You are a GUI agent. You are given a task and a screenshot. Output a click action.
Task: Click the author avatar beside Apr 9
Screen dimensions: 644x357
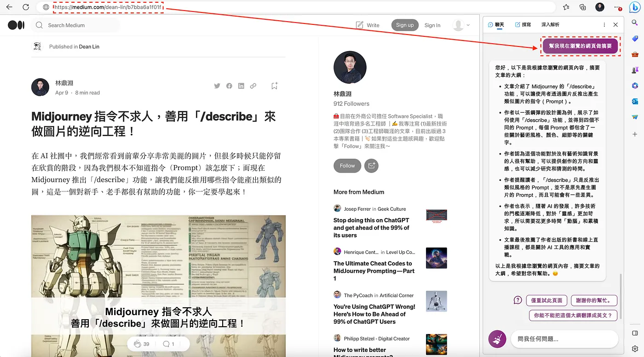(40, 87)
